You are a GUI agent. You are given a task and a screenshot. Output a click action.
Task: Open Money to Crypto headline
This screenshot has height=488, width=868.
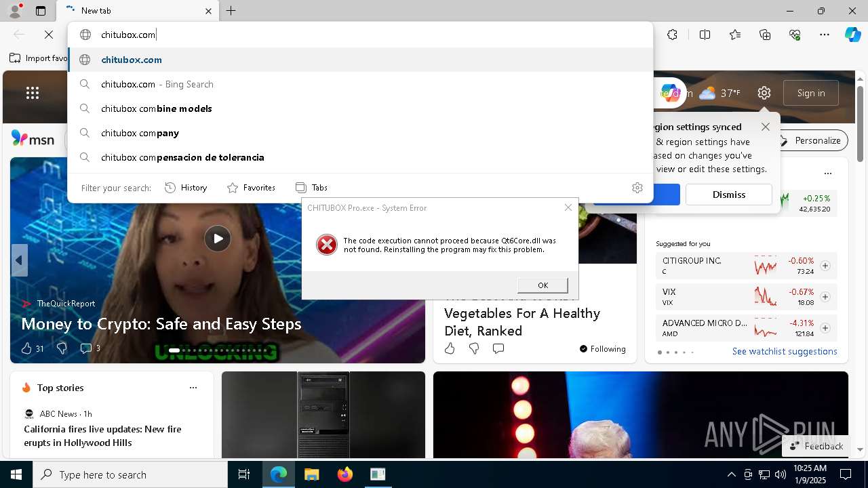point(161,324)
